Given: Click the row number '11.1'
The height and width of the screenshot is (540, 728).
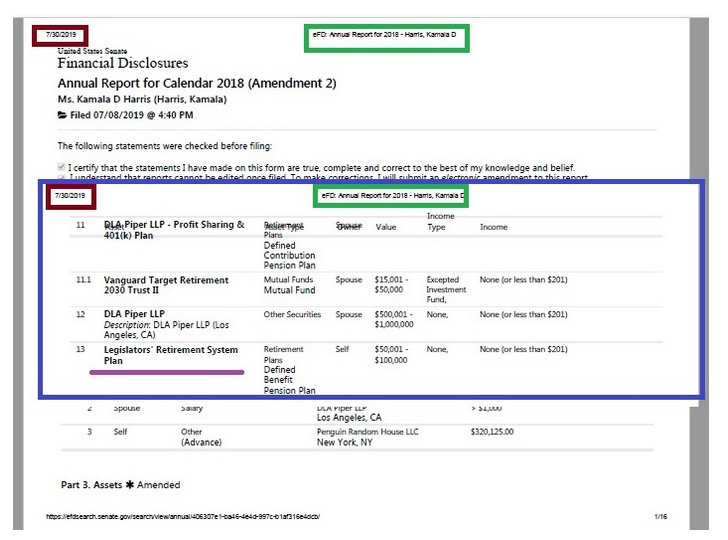Looking at the screenshot, I should [x=84, y=280].
